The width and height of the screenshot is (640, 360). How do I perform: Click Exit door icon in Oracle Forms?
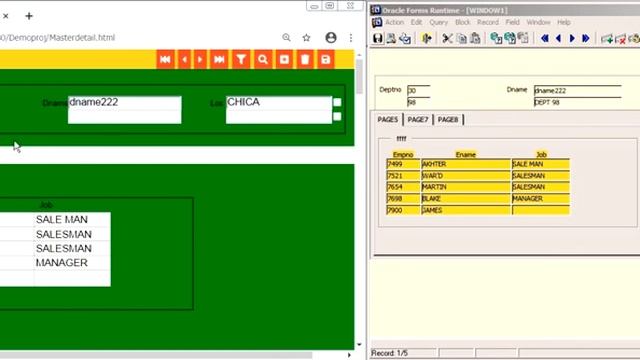click(427, 38)
